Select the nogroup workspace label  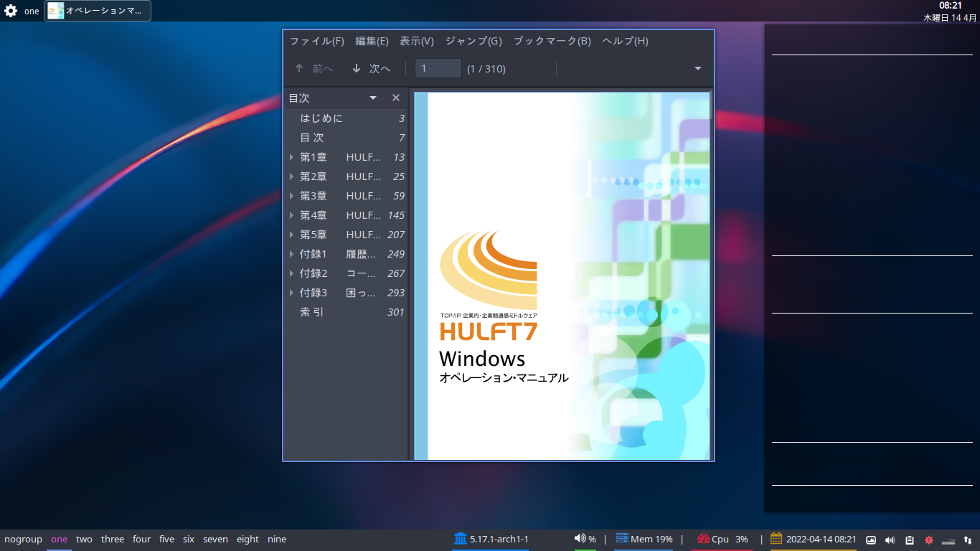tap(23, 539)
